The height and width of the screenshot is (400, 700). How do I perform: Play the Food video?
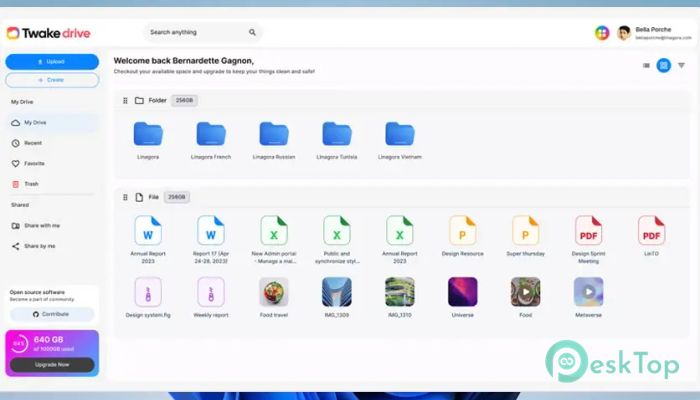525,292
